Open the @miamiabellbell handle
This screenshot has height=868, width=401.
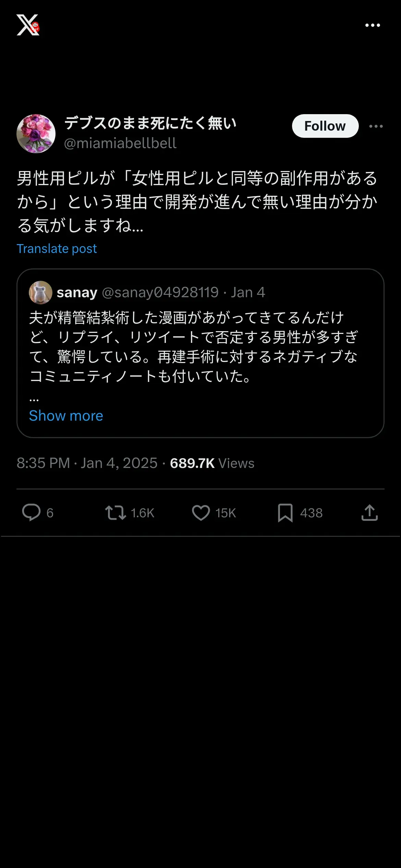(120, 143)
